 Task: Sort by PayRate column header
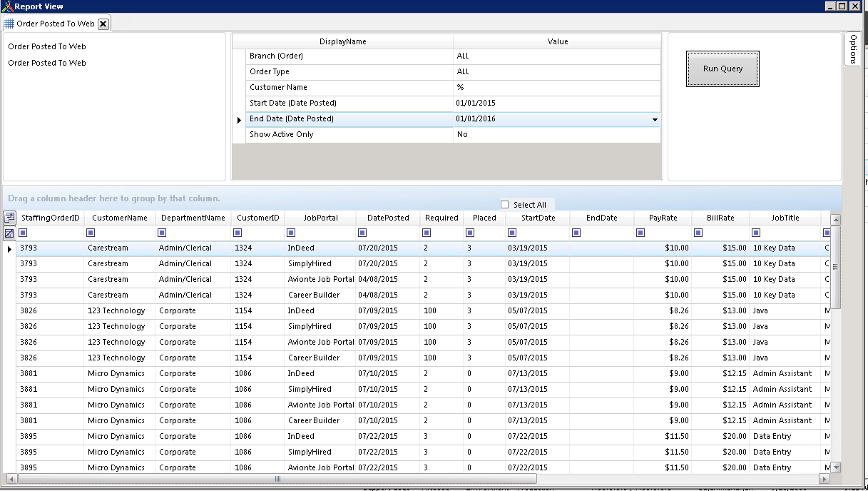[663, 218]
